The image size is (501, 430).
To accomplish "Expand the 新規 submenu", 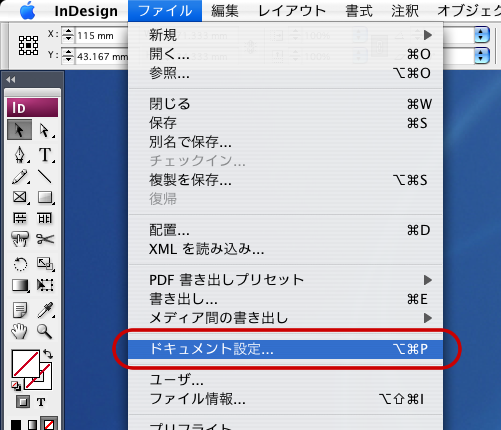I will click(286, 35).
